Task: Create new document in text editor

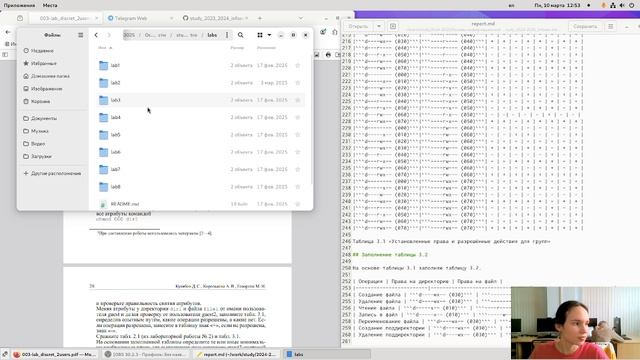Action: coord(393,26)
